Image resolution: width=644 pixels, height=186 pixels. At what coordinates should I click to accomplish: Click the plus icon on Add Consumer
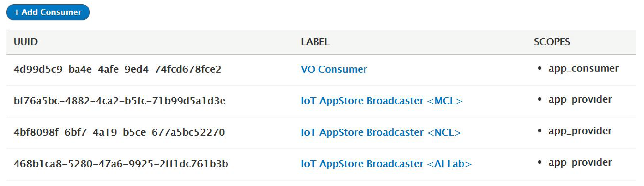17,12
